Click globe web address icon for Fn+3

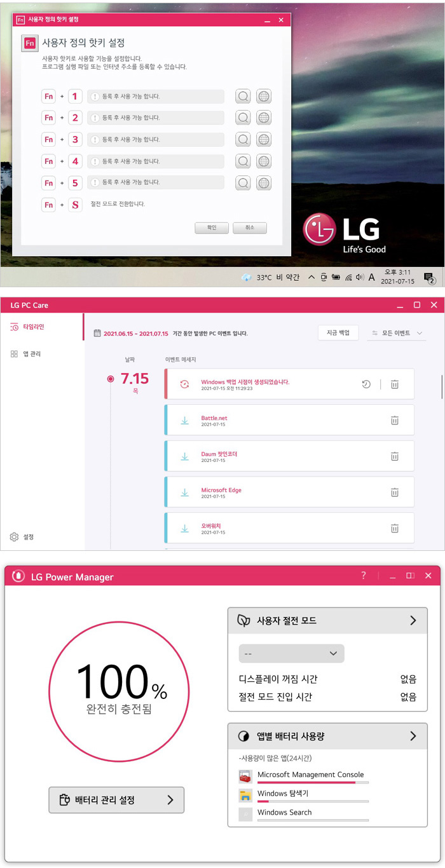tap(264, 140)
